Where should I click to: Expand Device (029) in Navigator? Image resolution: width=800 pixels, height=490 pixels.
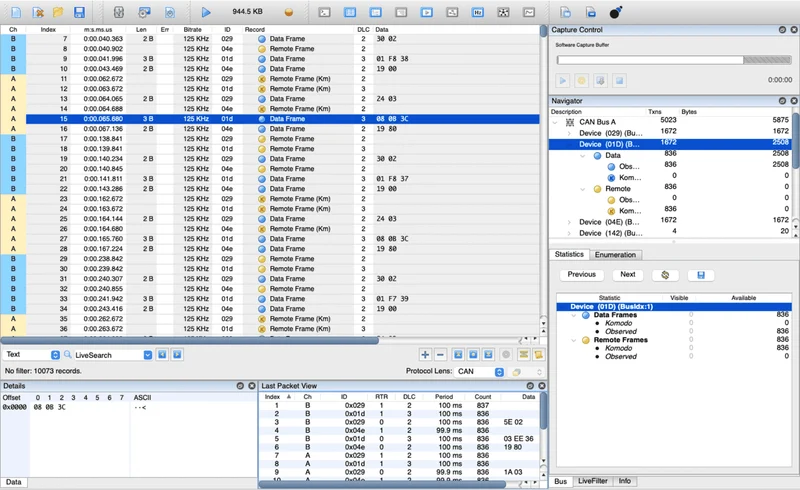569,133
